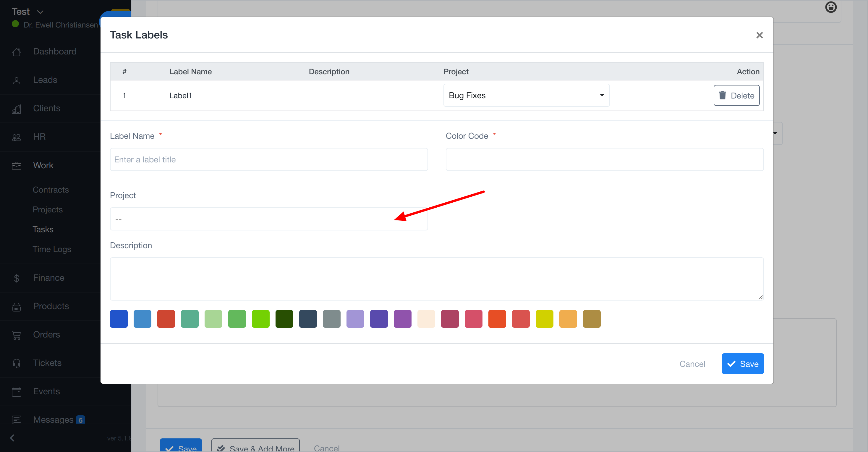Image resolution: width=868 pixels, height=452 pixels.
Task: Click the Finance dollar icon
Action: (16, 278)
